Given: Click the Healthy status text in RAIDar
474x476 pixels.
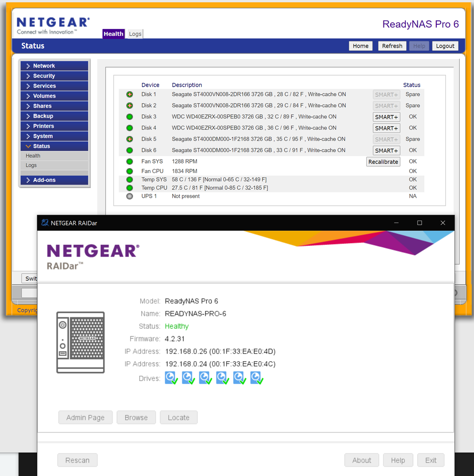Looking at the screenshot, I should click(177, 326).
